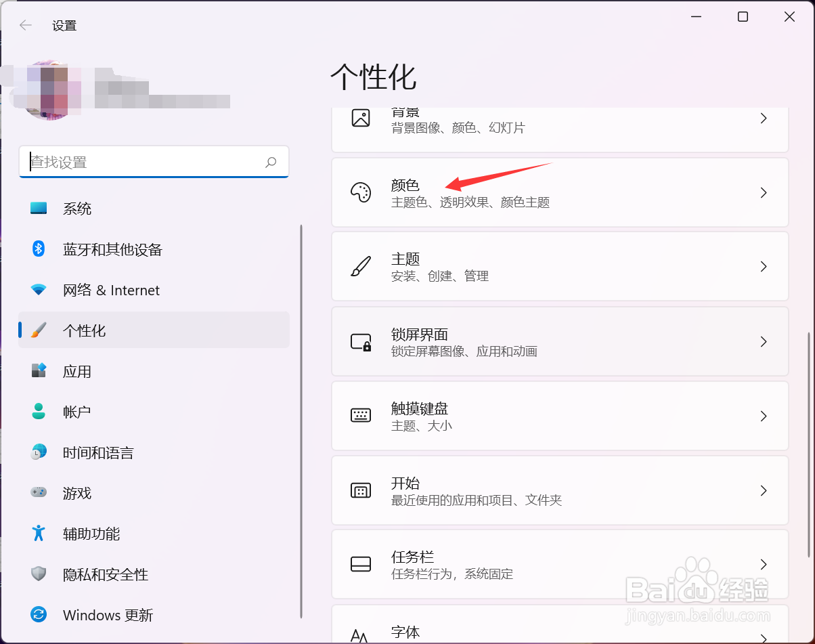The image size is (815, 644).
Task: Click the lock screen icon for 锁屏界面
Action: tap(361, 342)
